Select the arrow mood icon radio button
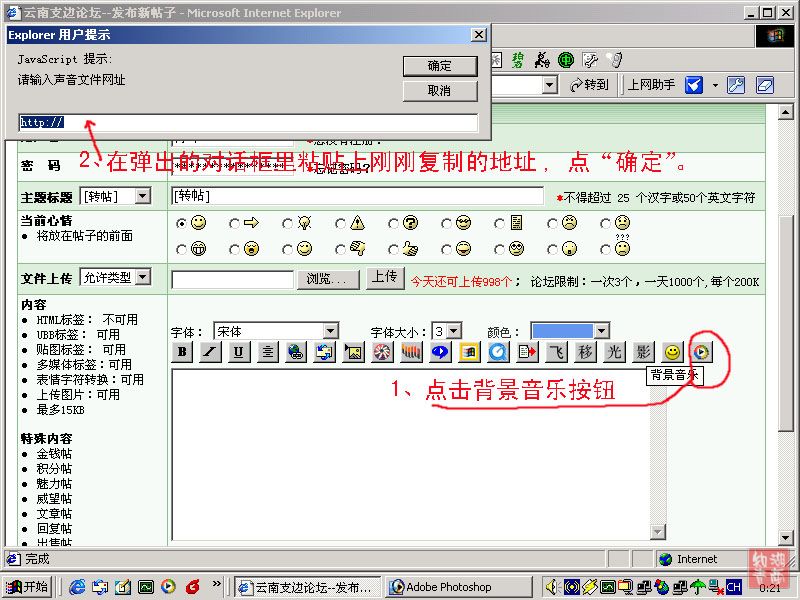Image resolution: width=800 pixels, height=600 pixels. tap(235, 223)
